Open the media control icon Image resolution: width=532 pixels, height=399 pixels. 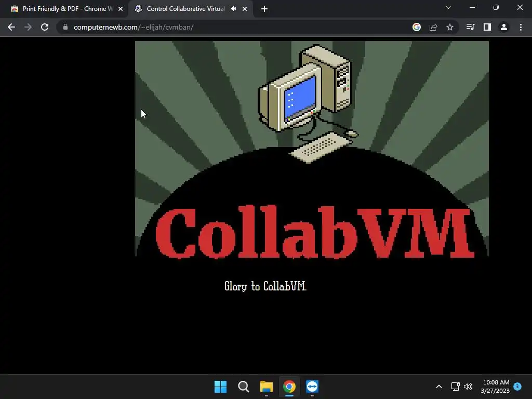point(470,27)
